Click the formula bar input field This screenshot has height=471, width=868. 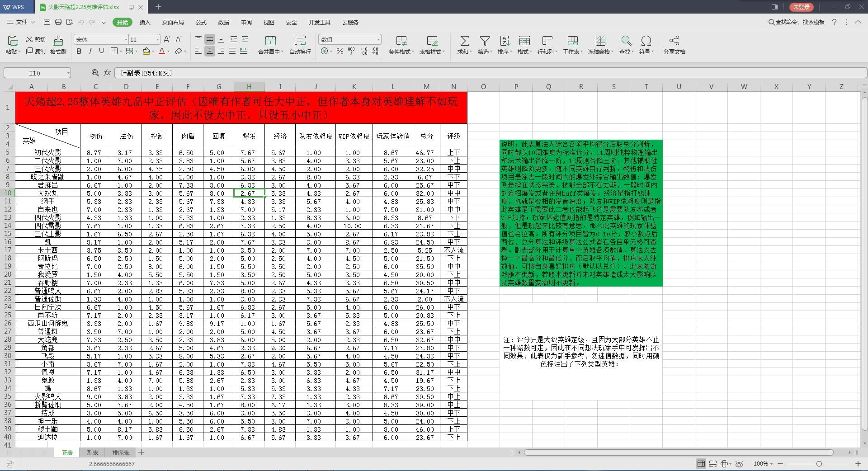(x=491, y=73)
